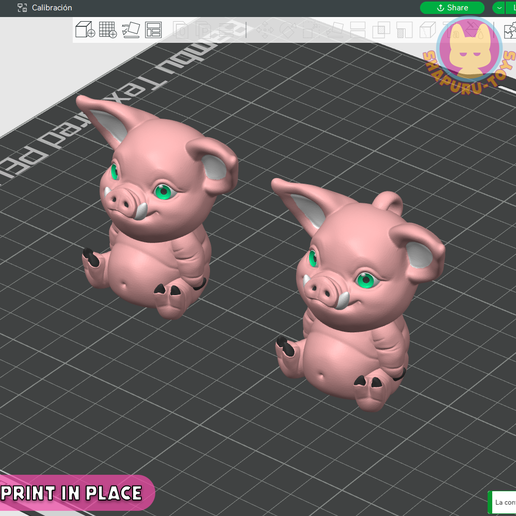Click the green Share button
Screen dimensions: 516x516
pos(452,8)
